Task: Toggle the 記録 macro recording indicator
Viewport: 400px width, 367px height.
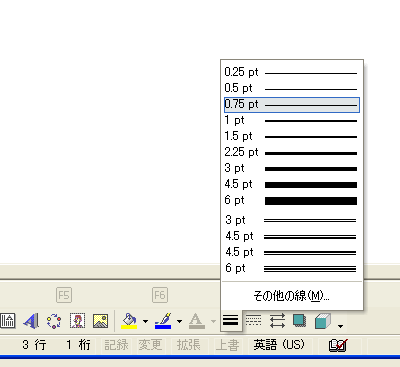Action: click(116, 345)
